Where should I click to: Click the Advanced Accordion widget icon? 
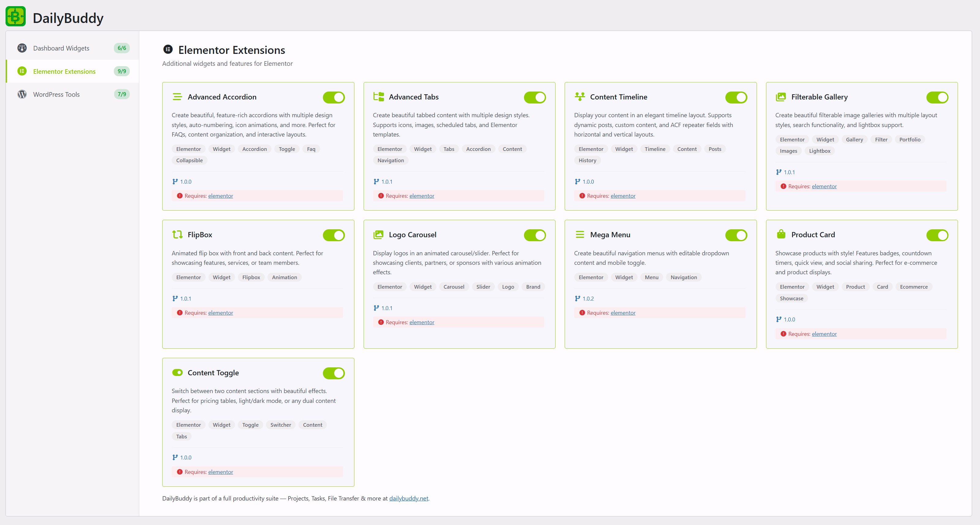177,97
